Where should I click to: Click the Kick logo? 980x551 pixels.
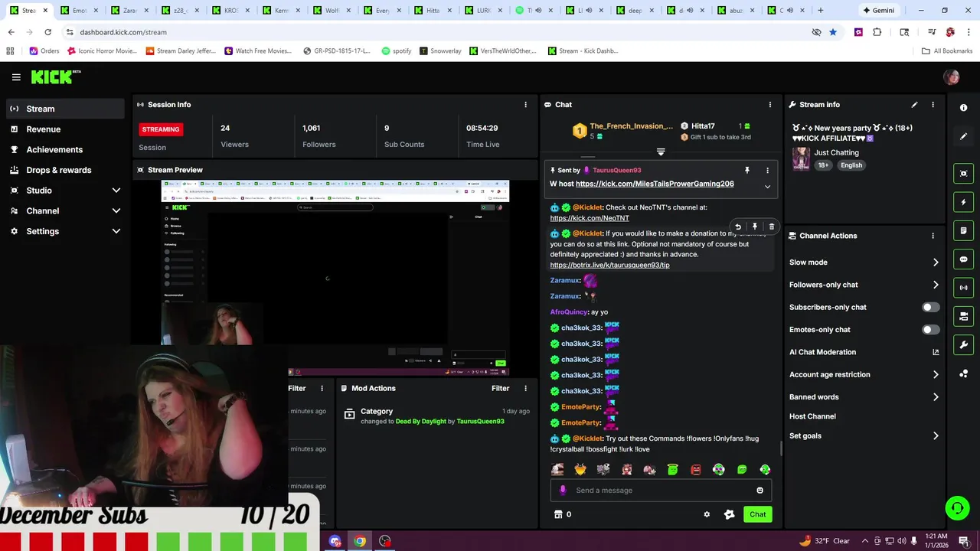[55, 77]
